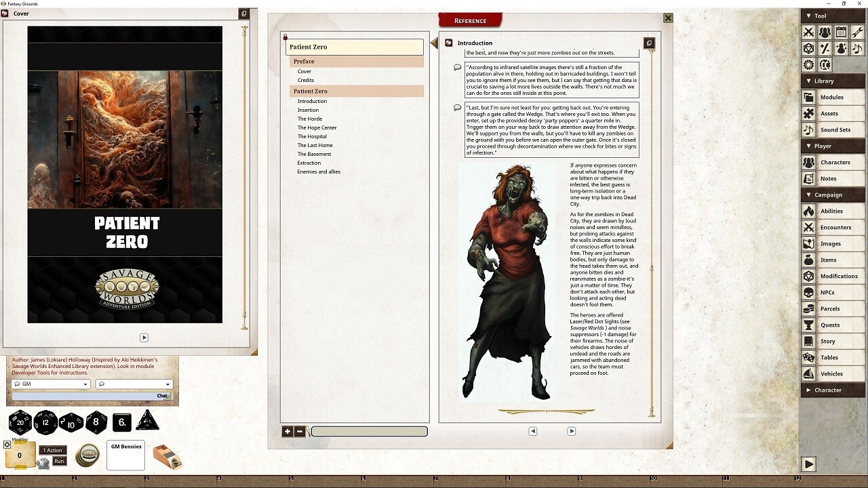Toggle the pin icon on the Reference window
The image size is (868, 488).
coord(650,42)
